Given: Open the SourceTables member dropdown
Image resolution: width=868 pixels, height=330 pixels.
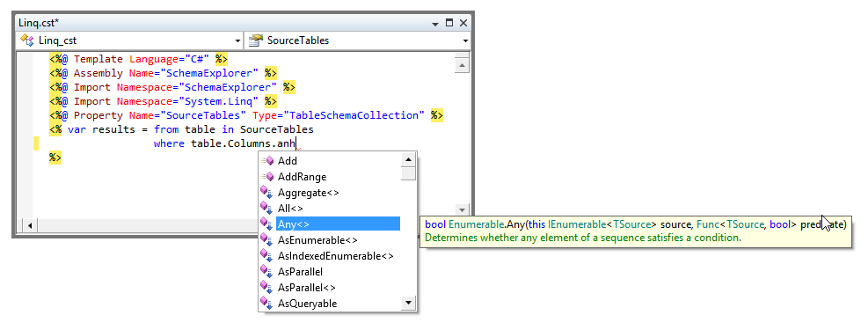Looking at the screenshot, I should tap(465, 41).
